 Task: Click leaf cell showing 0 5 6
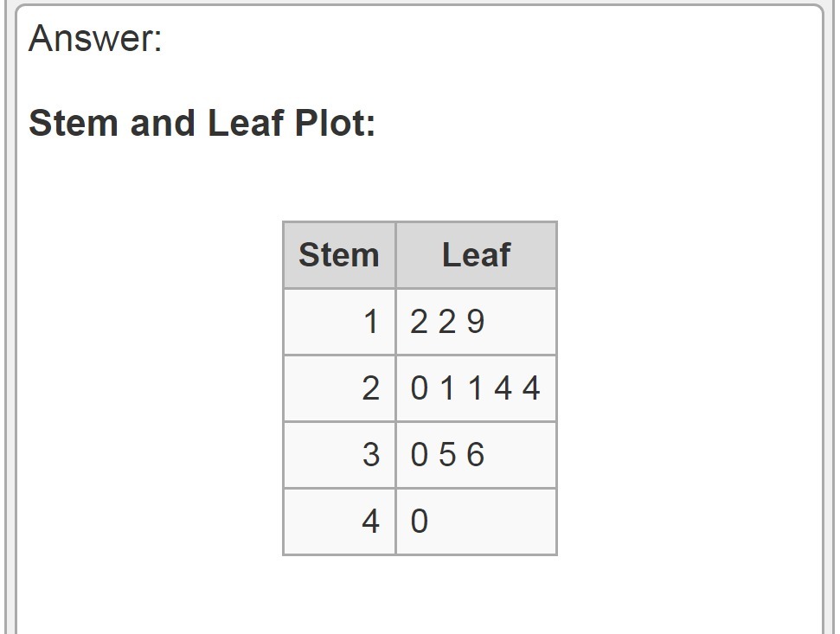[x=477, y=455]
